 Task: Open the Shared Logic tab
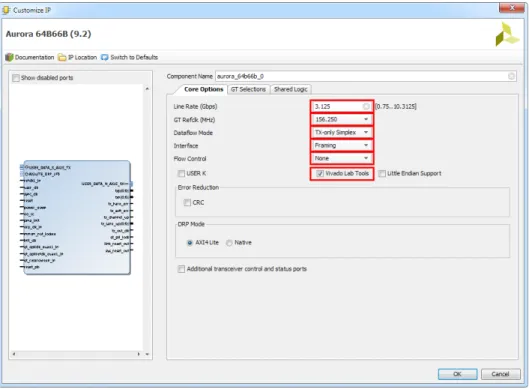290,89
